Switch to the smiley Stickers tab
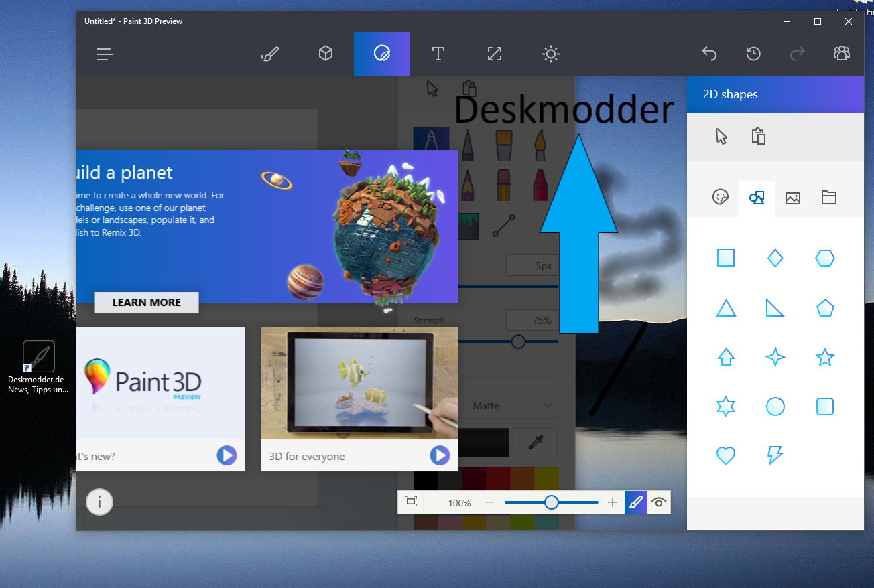 (721, 198)
